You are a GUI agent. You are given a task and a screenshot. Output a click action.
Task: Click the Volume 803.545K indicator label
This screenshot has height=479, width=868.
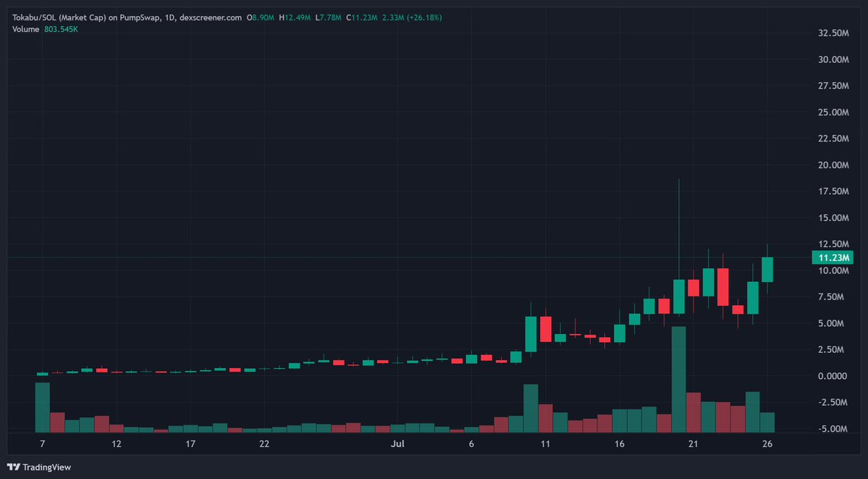pyautogui.click(x=46, y=29)
